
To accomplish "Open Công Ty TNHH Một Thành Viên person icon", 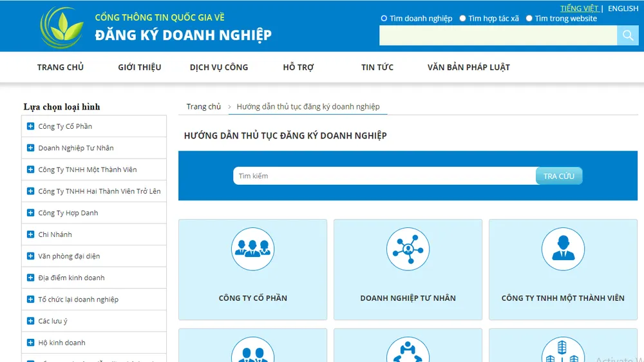I will 563,249.
